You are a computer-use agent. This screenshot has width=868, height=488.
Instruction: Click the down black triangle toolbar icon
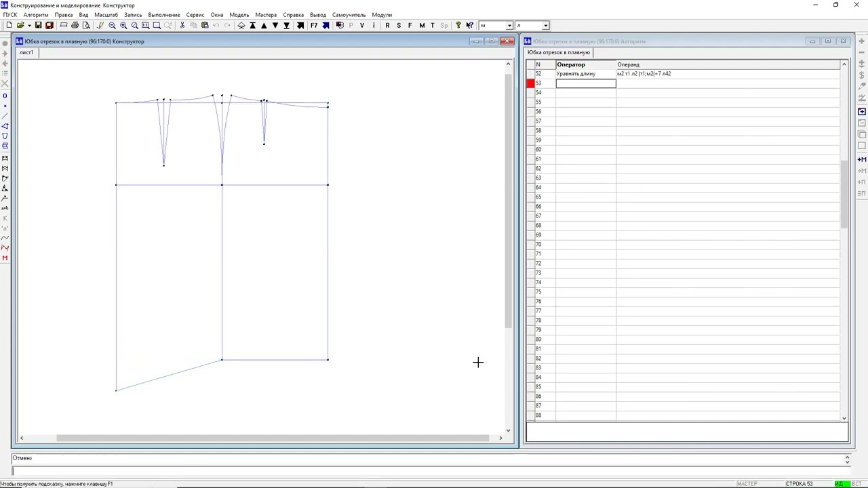click(x=275, y=25)
